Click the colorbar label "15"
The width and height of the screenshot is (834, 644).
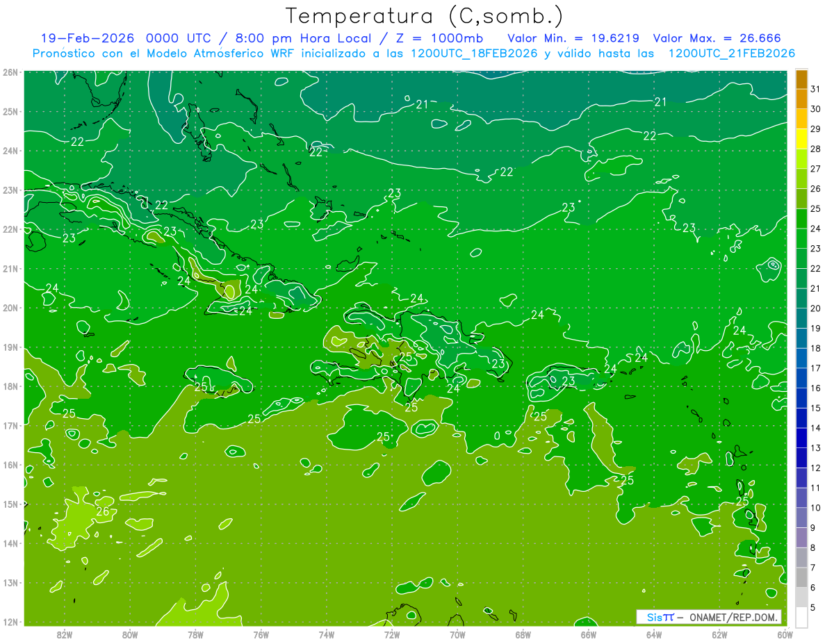tap(816, 408)
